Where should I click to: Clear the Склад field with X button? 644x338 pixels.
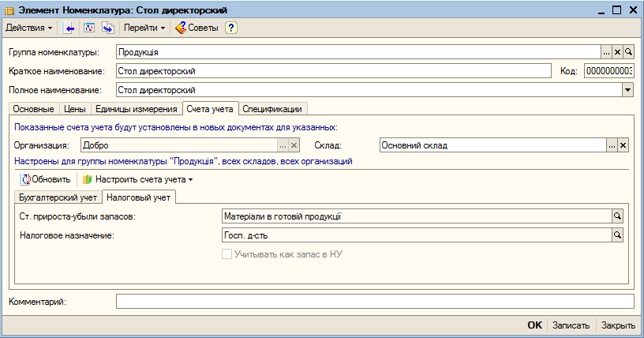(623, 145)
